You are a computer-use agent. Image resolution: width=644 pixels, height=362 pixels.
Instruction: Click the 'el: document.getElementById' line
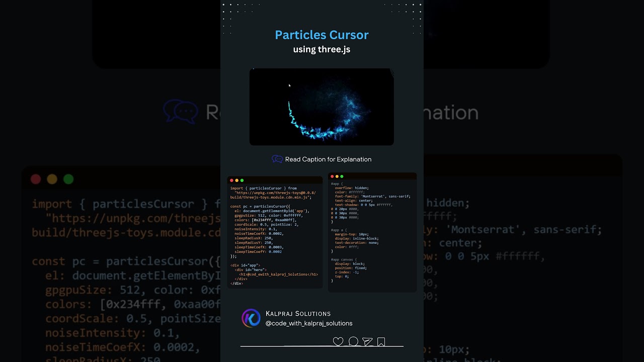point(272,211)
